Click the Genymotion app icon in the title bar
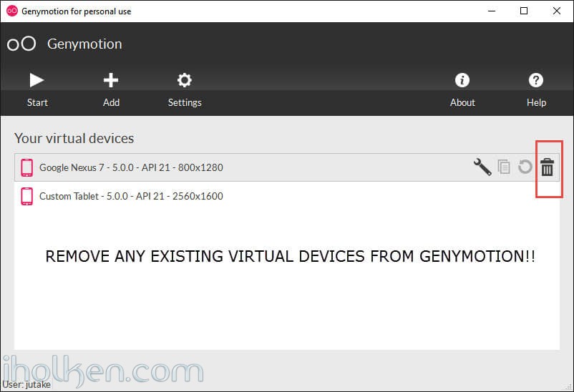The height and width of the screenshot is (392, 574). tap(12, 11)
